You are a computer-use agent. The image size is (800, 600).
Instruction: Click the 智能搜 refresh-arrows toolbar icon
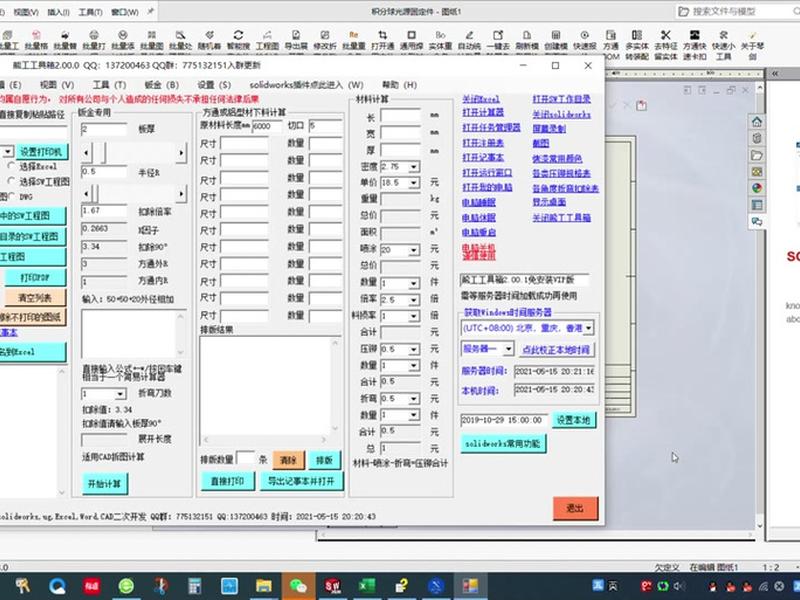click(x=238, y=35)
